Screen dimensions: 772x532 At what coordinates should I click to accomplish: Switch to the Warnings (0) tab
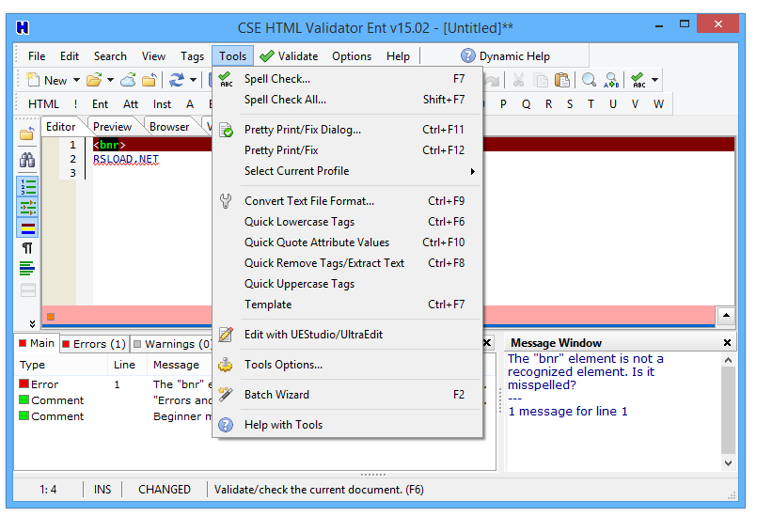[173, 343]
